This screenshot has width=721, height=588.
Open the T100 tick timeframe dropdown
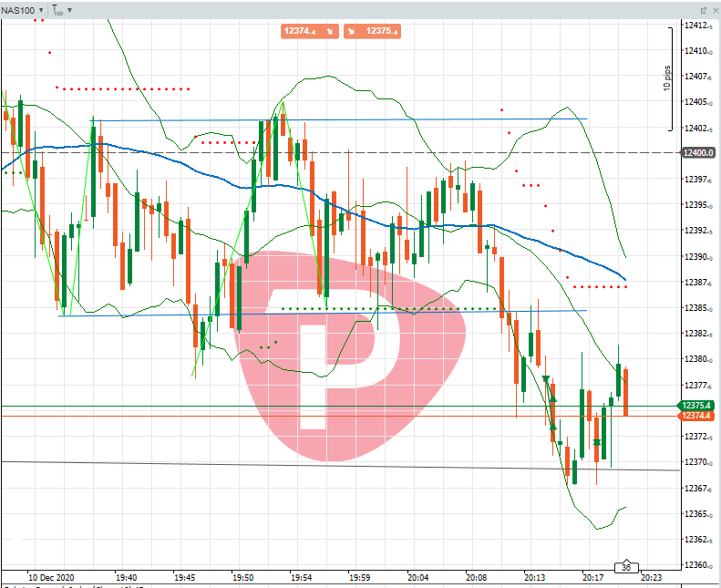(62, 10)
